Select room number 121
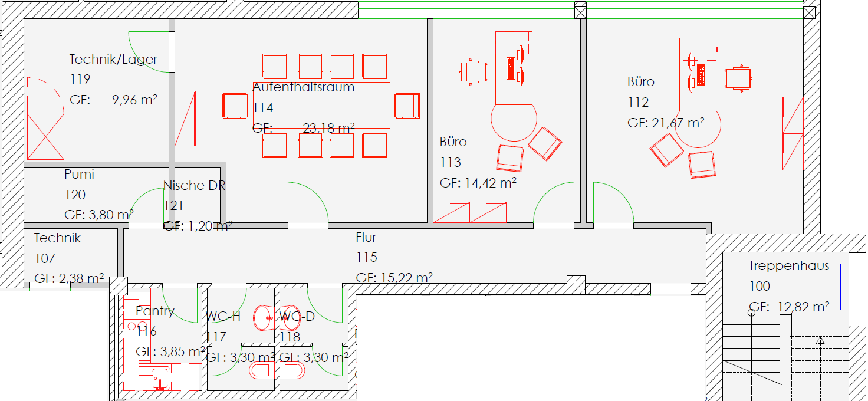Viewport: 868px width, 401px height. 173,206
